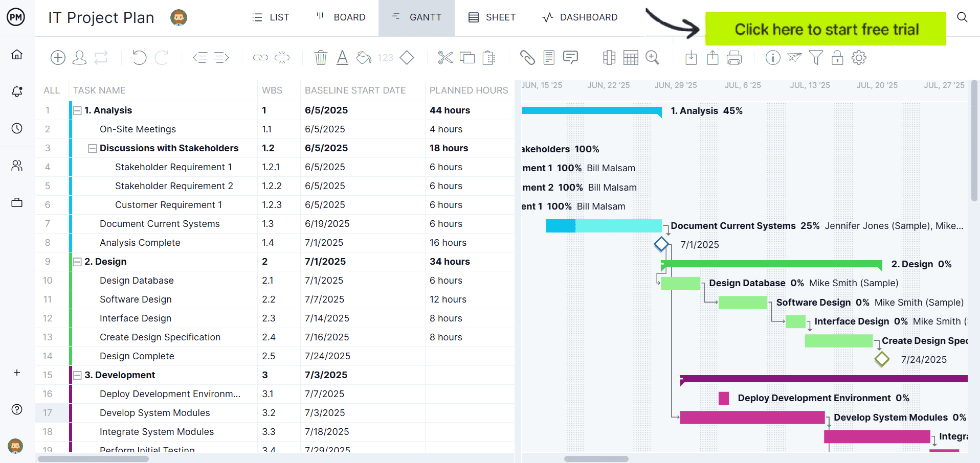The image size is (980, 463).
Task: Collapse Discussions with Stakeholders subtasks
Action: 92,148
